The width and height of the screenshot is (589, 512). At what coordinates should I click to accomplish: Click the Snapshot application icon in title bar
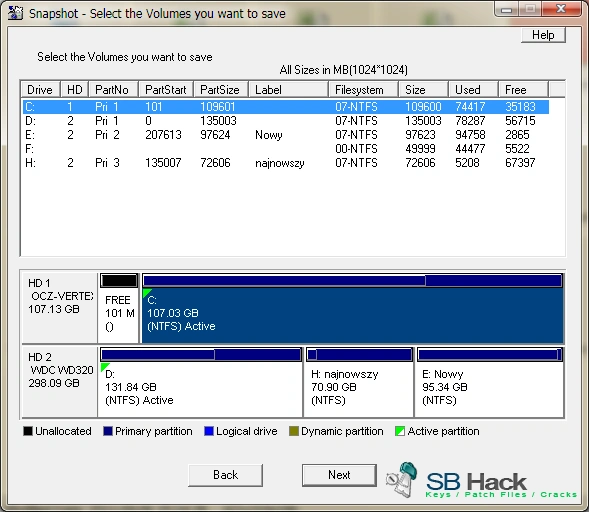coord(15,13)
